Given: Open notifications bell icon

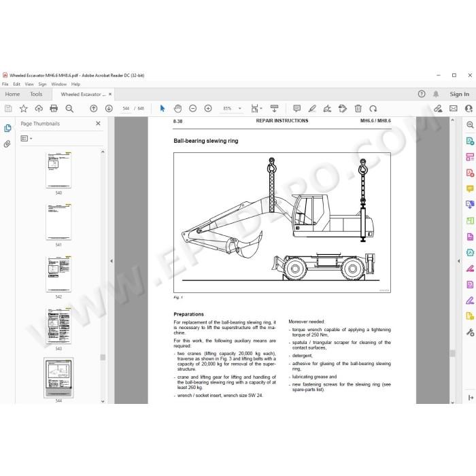Looking at the screenshot, I should [436, 94].
